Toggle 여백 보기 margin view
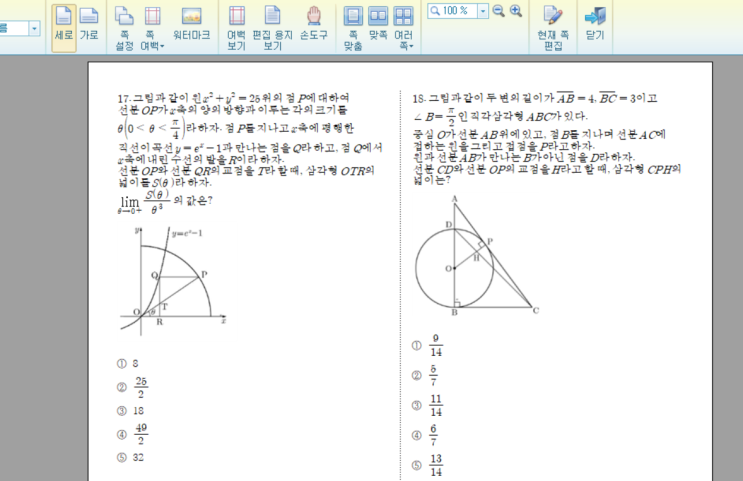Viewport: 743px width, 481px height. pyautogui.click(x=236, y=28)
